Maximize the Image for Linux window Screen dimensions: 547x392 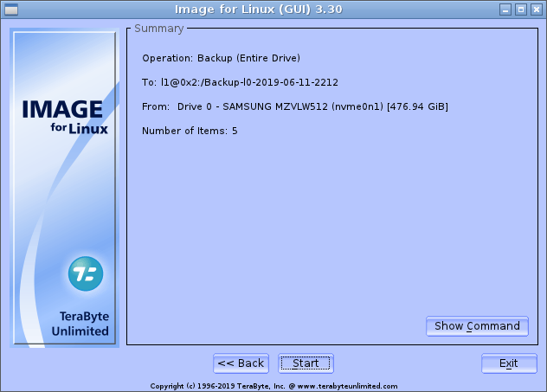(521, 10)
